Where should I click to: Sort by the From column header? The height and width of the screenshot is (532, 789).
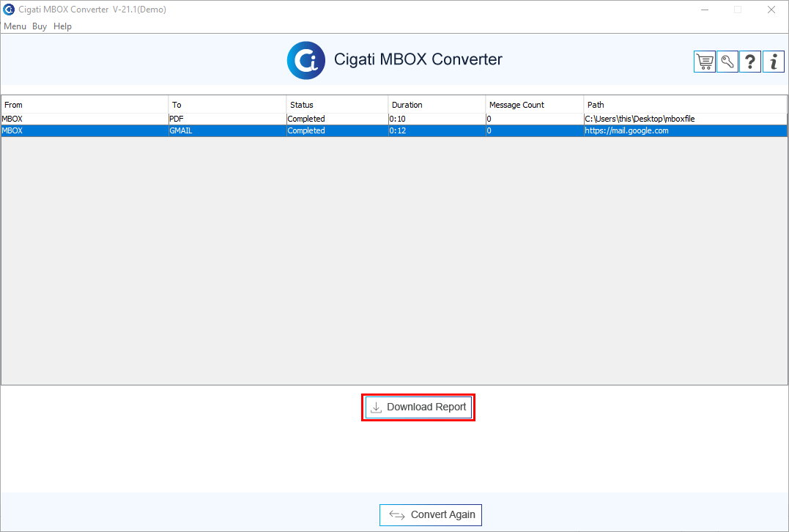[x=84, y=105]
